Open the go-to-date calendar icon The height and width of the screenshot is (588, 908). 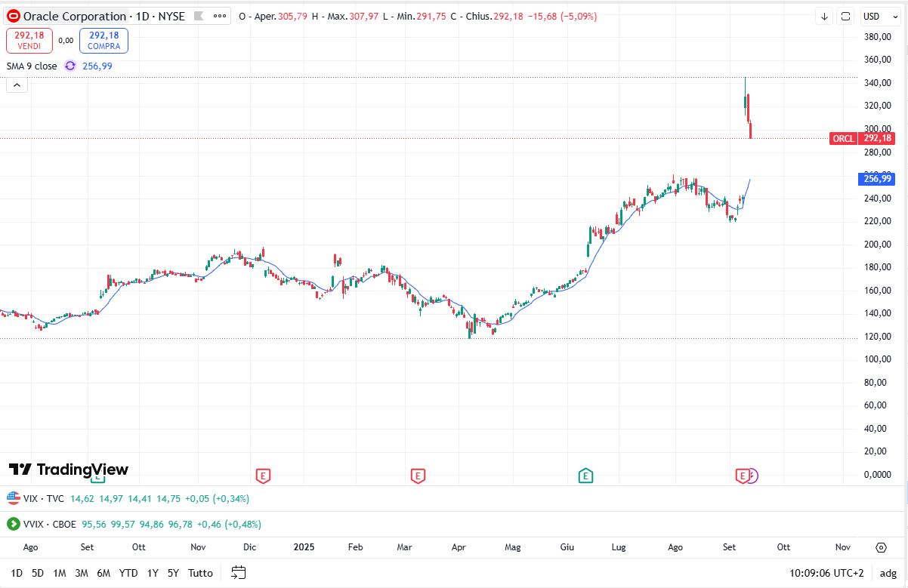pos(239,572)
